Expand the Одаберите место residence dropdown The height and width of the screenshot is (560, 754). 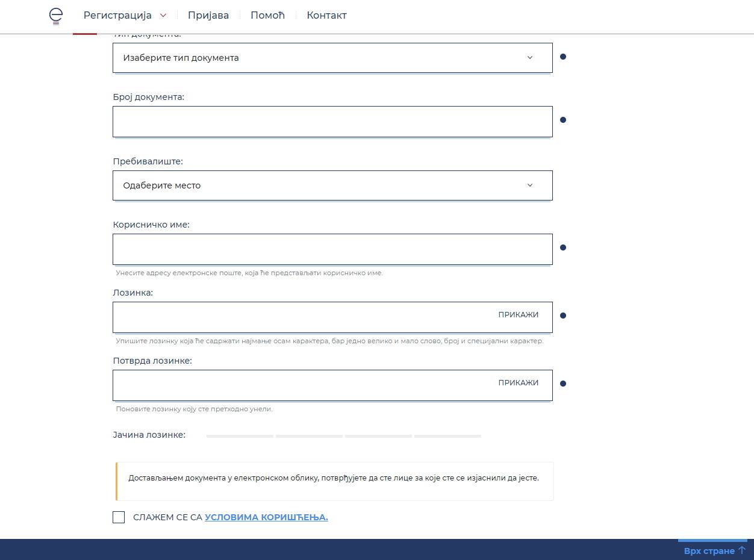tap(332, 185)
